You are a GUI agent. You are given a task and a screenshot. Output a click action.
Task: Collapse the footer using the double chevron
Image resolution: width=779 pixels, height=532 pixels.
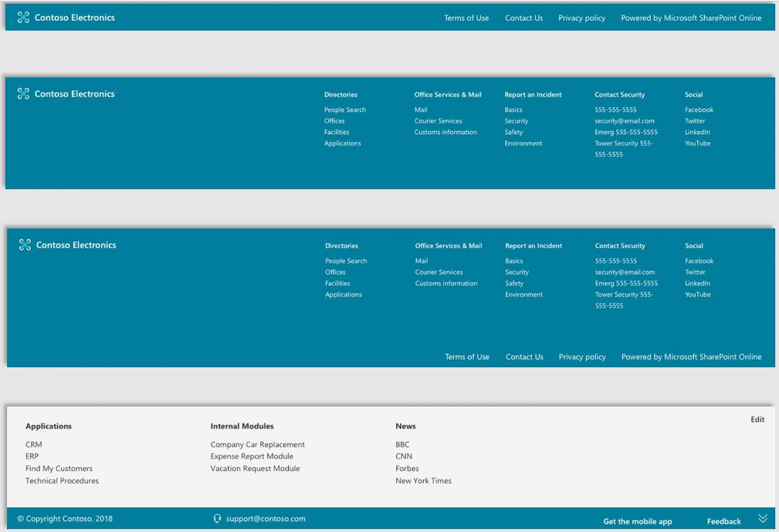(x=763, y=518)
